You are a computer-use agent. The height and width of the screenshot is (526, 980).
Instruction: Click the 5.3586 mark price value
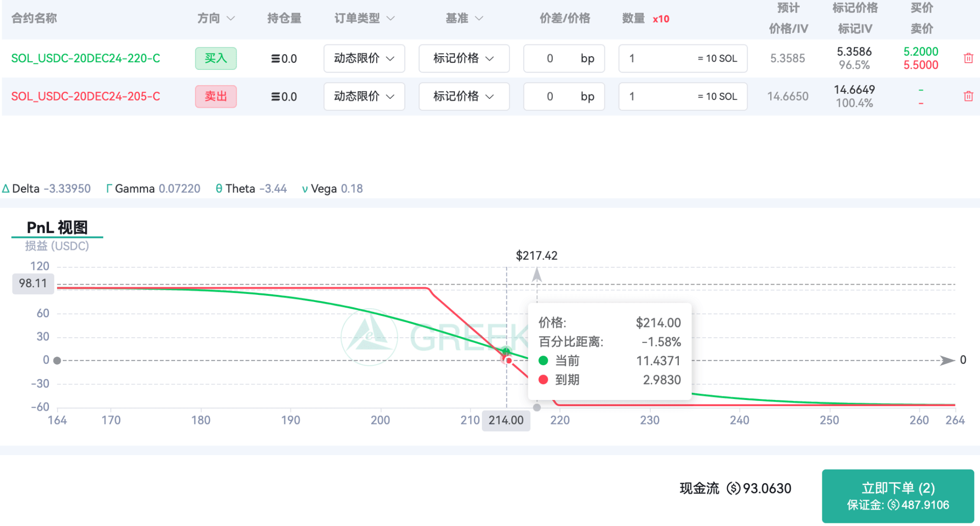coord(854,52)
